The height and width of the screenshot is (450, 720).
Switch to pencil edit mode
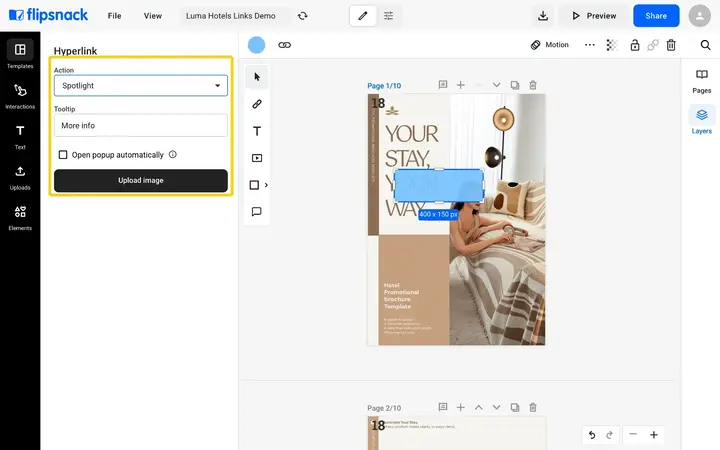click(363, 16)
